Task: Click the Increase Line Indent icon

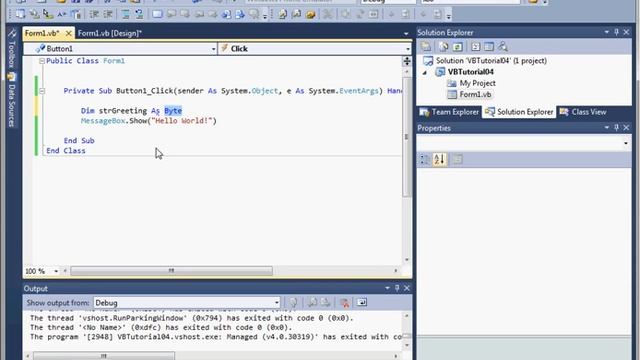Action: pos(108,15)
